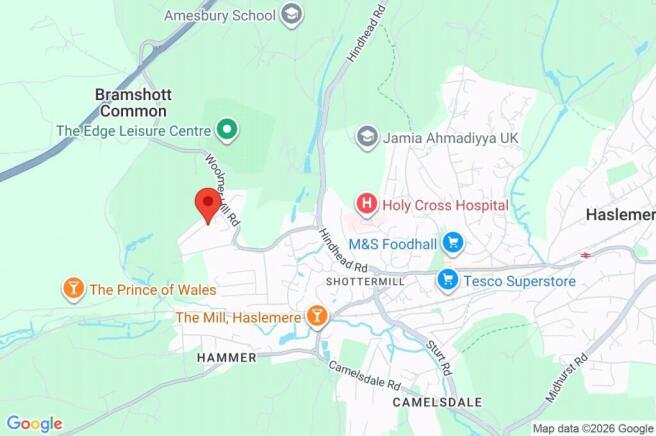This screenshot has height=436, width=656.
Task: Click the Tesco Superstore shopping cart icon
Action: [x=448, y=280]
